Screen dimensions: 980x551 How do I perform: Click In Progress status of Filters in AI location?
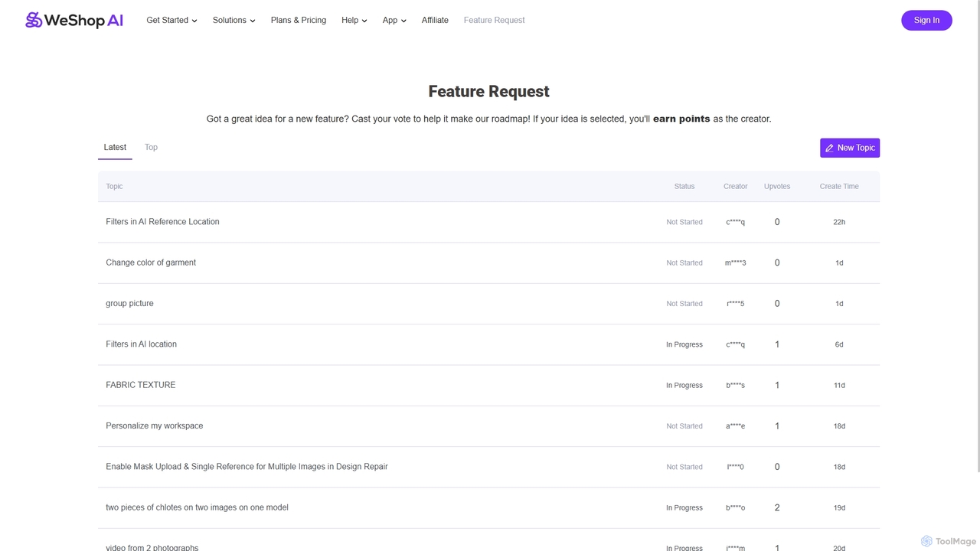coord(684,344)
